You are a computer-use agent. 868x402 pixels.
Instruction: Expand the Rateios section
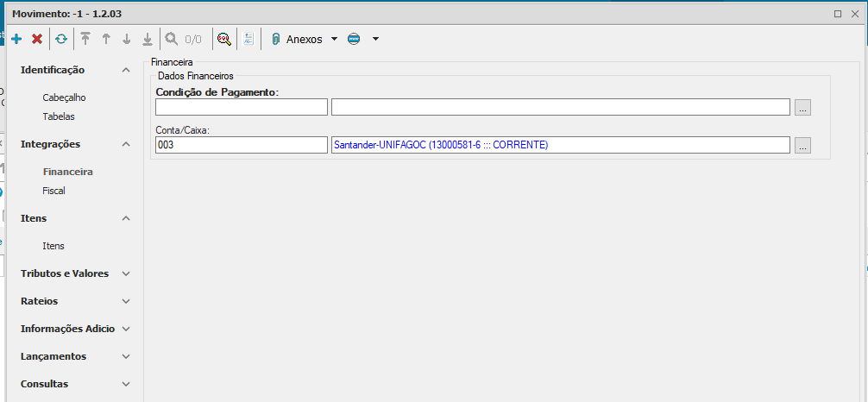point(126,301)
